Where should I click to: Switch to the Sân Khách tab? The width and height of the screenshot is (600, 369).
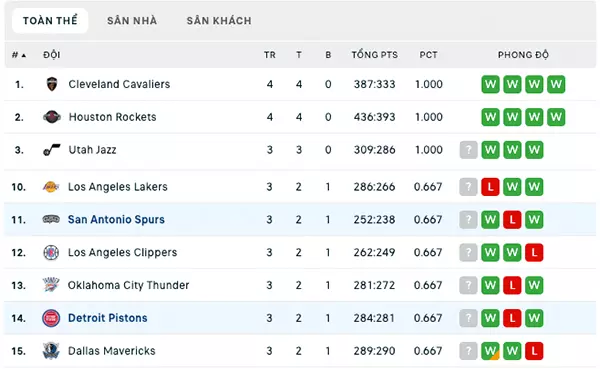coord(219,21)
